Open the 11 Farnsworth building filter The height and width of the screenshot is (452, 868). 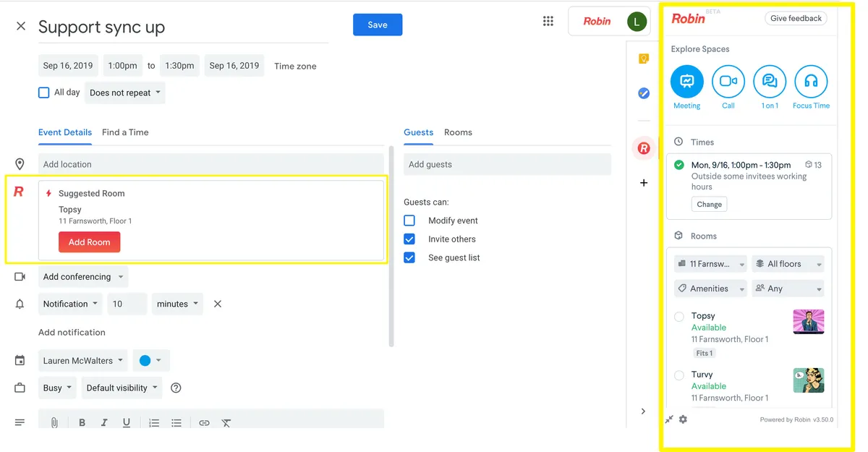pos(710,264)
